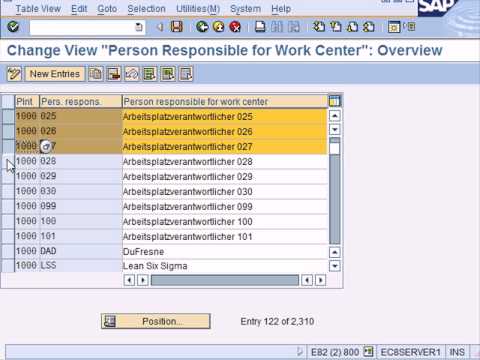Viewport: 480px width, 360px height.
Task: Click the green checkmark Enter icon
Action: coord(13,27)
